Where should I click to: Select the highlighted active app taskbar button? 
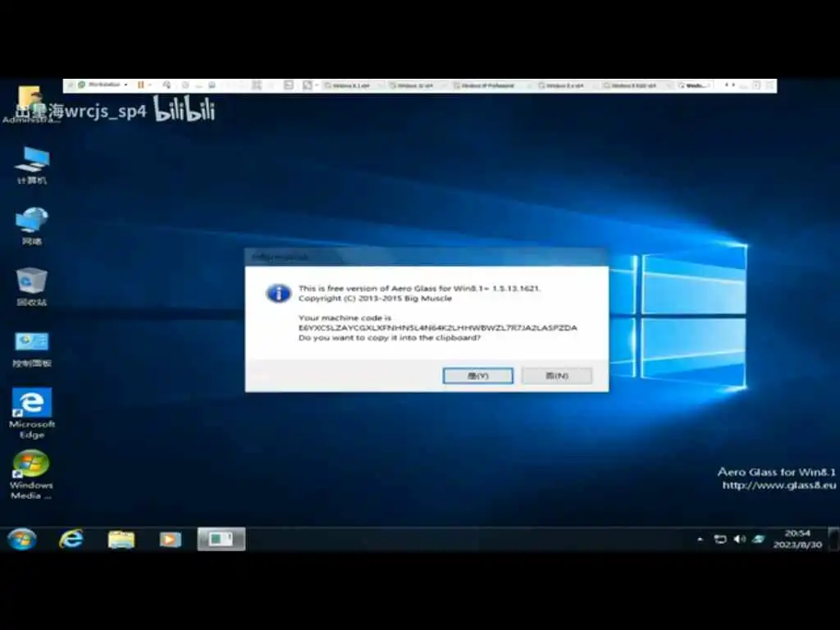tap(221, 539)
